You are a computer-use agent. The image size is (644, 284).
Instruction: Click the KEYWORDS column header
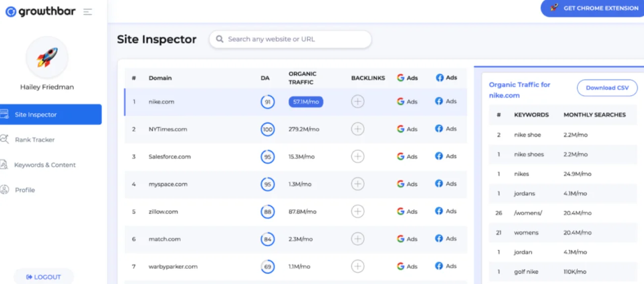coord(532,115)
